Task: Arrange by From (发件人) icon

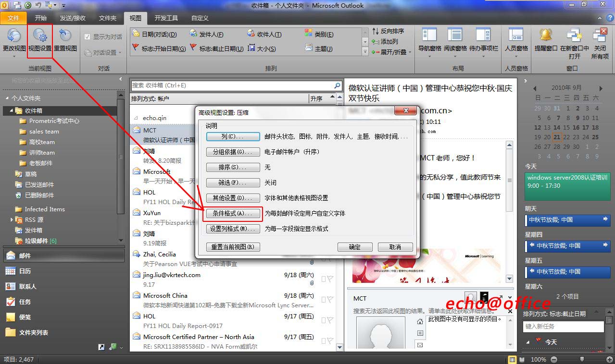Action: coord(193,34)
